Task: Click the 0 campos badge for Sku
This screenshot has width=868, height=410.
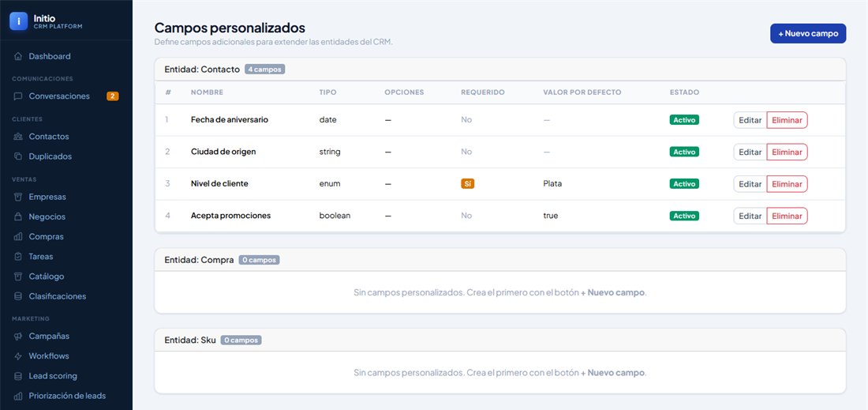Action: pos(241,340)
